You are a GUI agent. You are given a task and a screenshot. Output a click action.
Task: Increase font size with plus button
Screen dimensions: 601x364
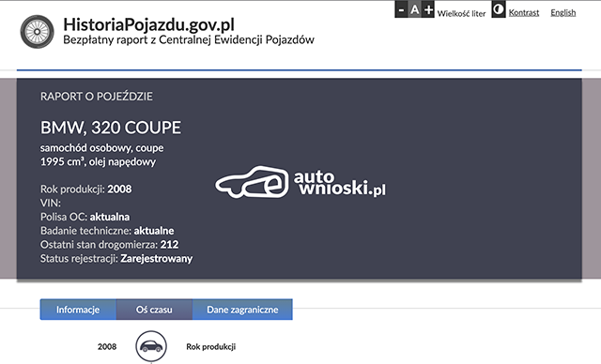tap(428, 9)
